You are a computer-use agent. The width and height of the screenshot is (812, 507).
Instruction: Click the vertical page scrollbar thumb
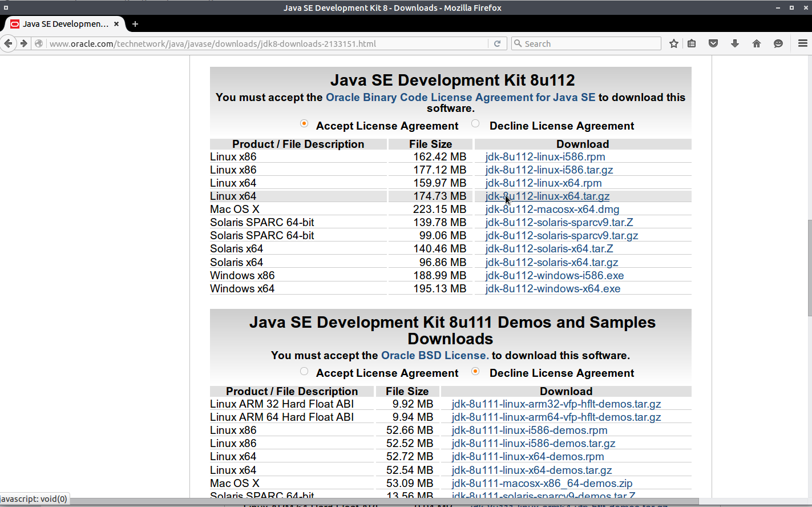[809, 268]
